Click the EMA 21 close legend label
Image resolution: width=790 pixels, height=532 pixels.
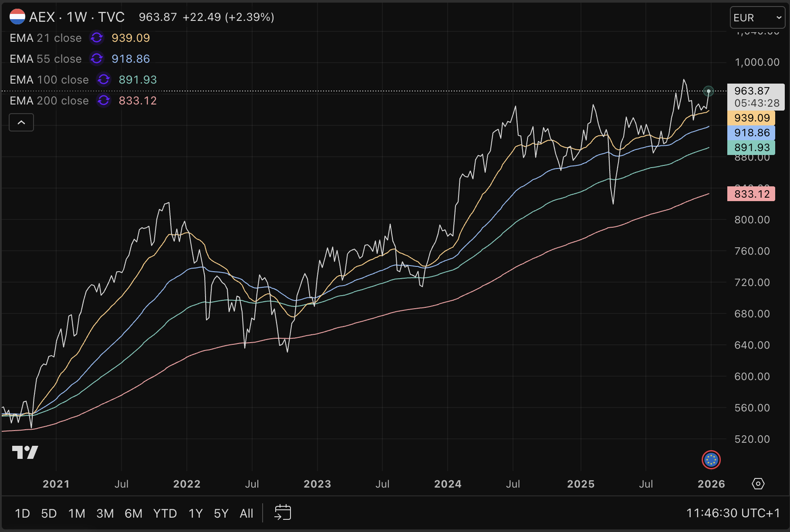(46, 38)
